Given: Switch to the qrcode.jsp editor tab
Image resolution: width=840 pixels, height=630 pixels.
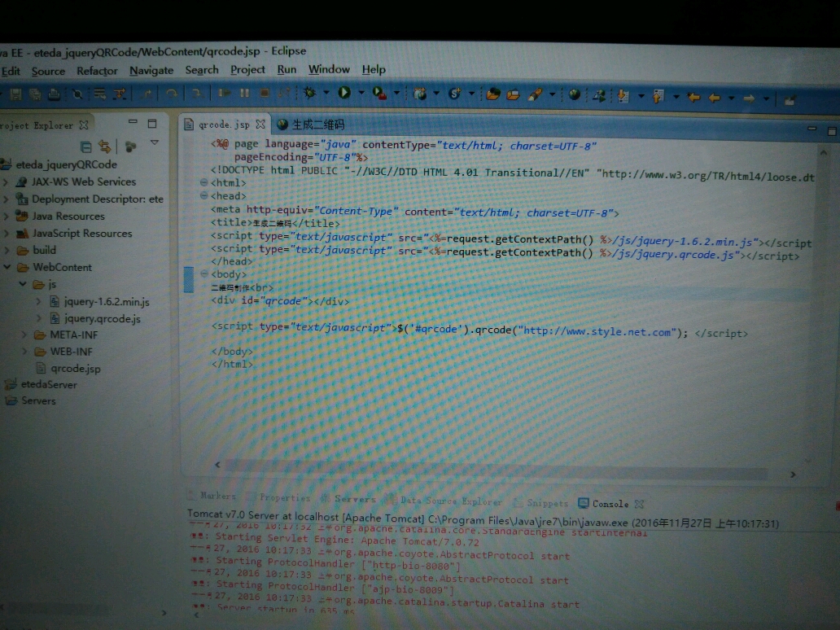Looking at the screenshot, I should point(224,125).
